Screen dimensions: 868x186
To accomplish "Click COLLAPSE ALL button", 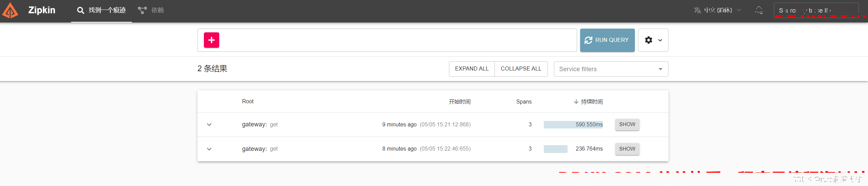I will (521, 69).
